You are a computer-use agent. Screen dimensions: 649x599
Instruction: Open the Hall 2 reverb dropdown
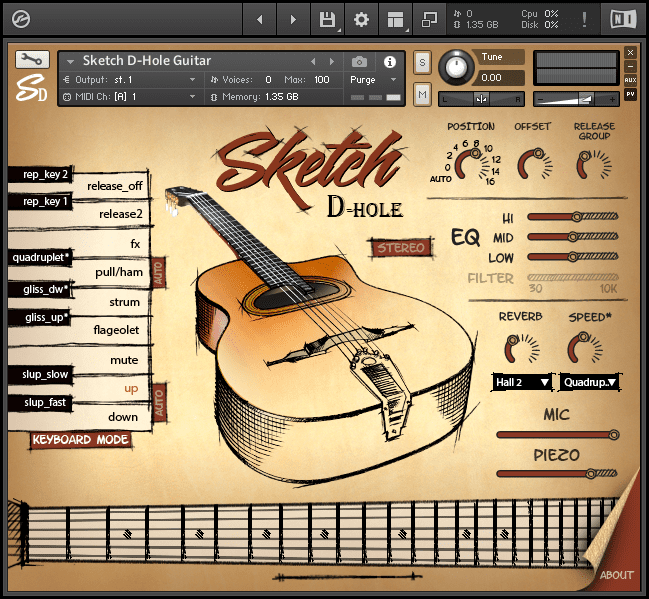[522, 382]
